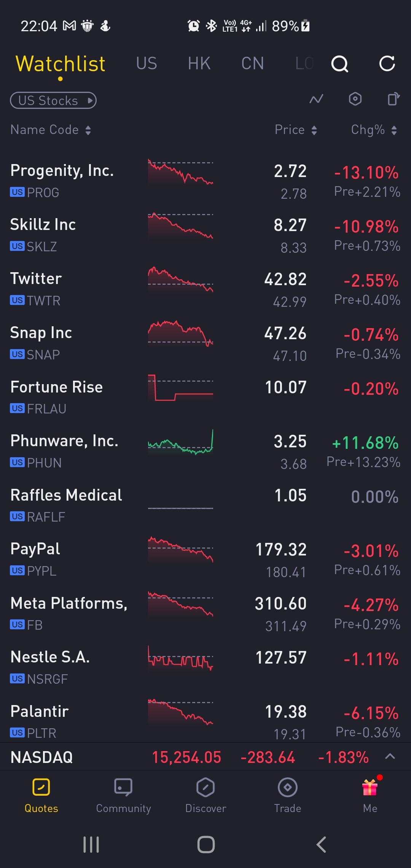Viewport: 411px width, 868px height.
Task: Tap the Twitter intraday mini chart
Action: click(x=180, y=280)
